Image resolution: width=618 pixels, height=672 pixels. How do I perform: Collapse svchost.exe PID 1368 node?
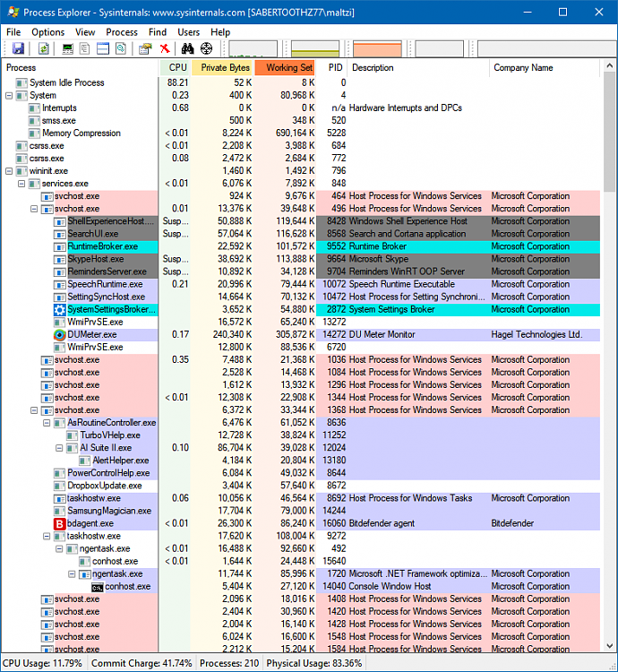tap(34, 410)
